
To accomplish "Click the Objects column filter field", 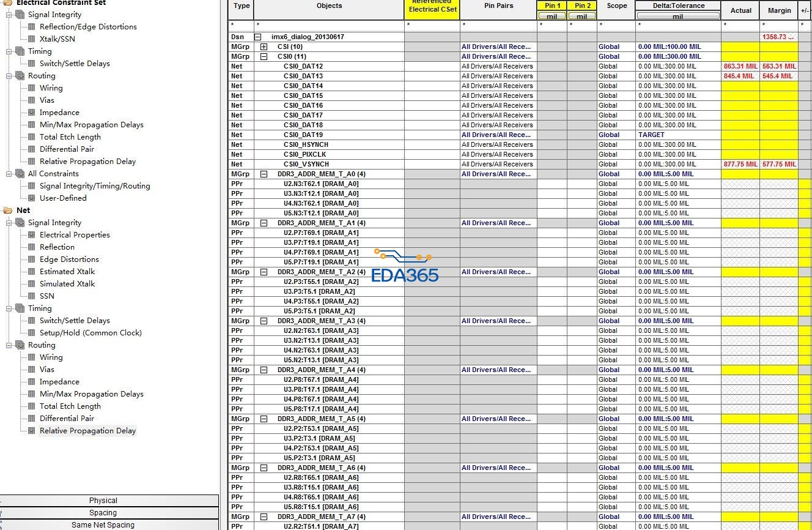I will 329,26.
